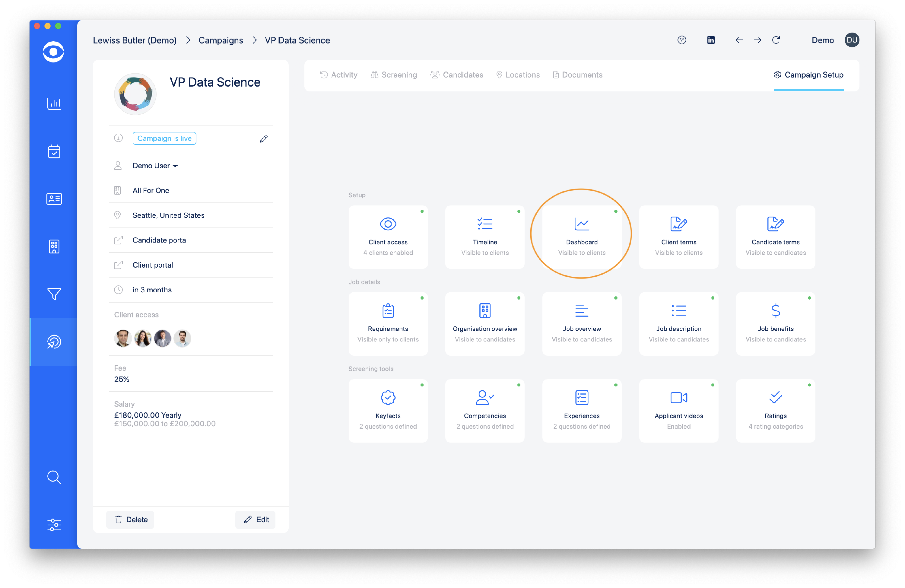Open the Candidate portal link
Image resolution: width=905 pixels, height=588 pixels.
(x=160, y=240)
